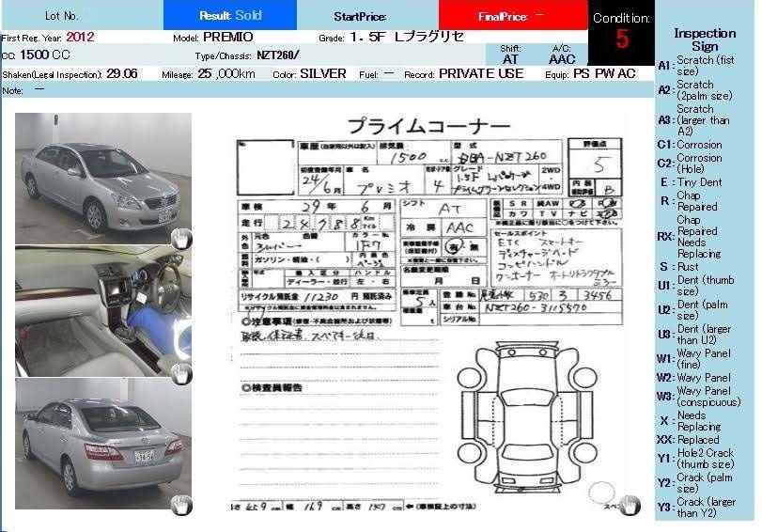Viewport: 762px width, 532px height.
Task: Click the hand icon on the interior photo
Action: (x=180, y=372)
